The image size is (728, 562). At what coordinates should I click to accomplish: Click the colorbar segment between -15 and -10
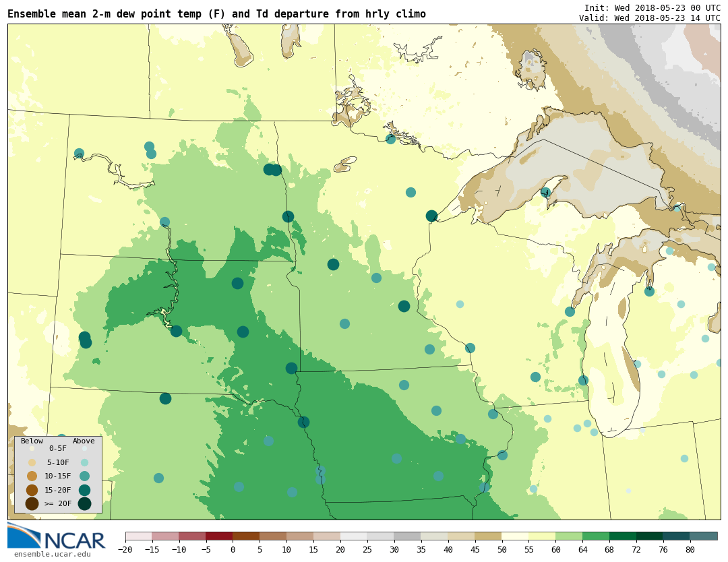(165, 536)
